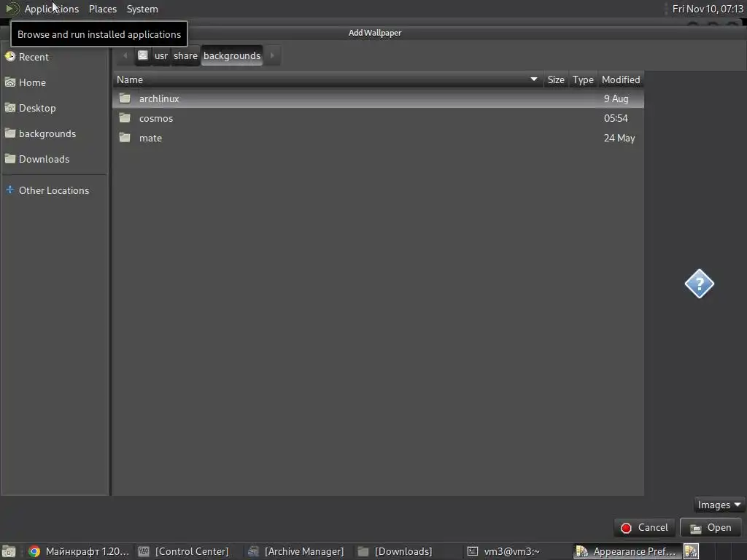Click the Desktop sidebar icon
The image size is (747, 560).
point(10,108)
